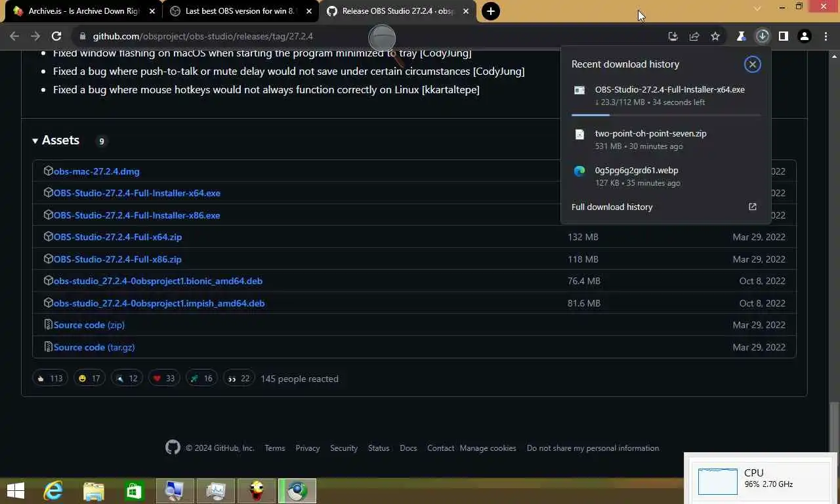The width and height of the screenshot is (840, 504).
Task: Close the Last best OBS version tab
Action: point(309,11)
